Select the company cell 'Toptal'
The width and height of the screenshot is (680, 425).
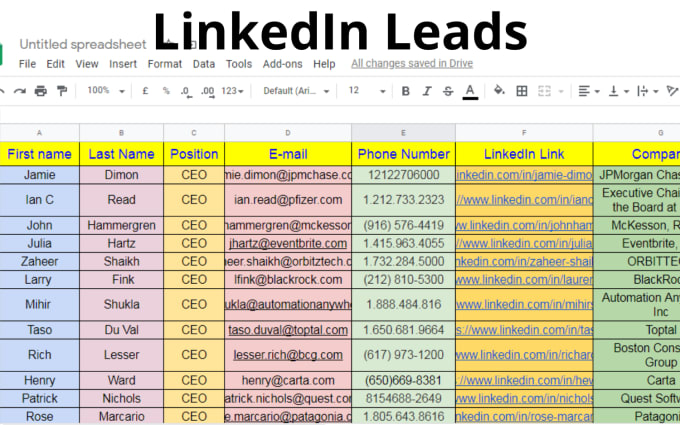pyautogui.click(x=636, y=330)
